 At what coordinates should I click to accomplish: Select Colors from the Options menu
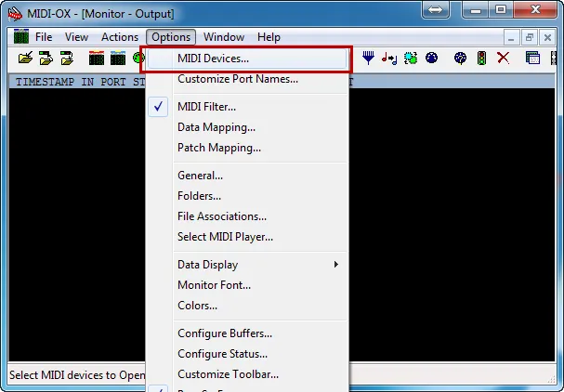(x=197, y=306)
